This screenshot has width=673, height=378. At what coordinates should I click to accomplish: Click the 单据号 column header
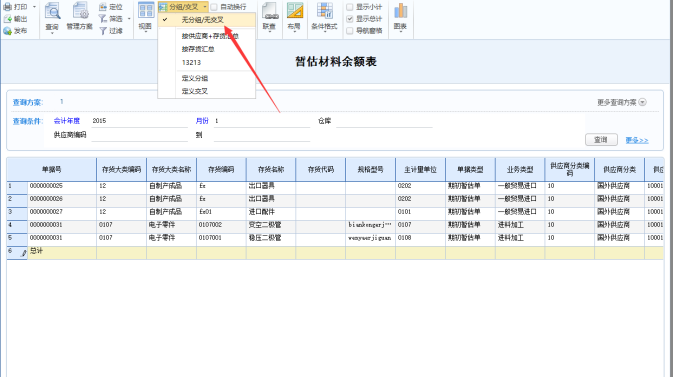click(52, 169)
